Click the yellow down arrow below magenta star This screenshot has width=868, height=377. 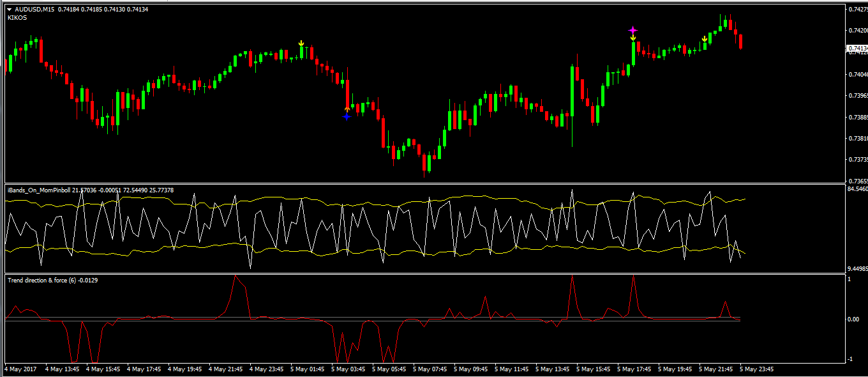pos(632,38)
